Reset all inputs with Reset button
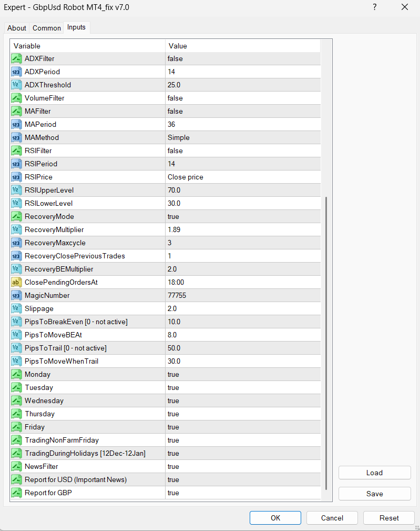Viewport: 420px width, 531px height. (389, 518)
